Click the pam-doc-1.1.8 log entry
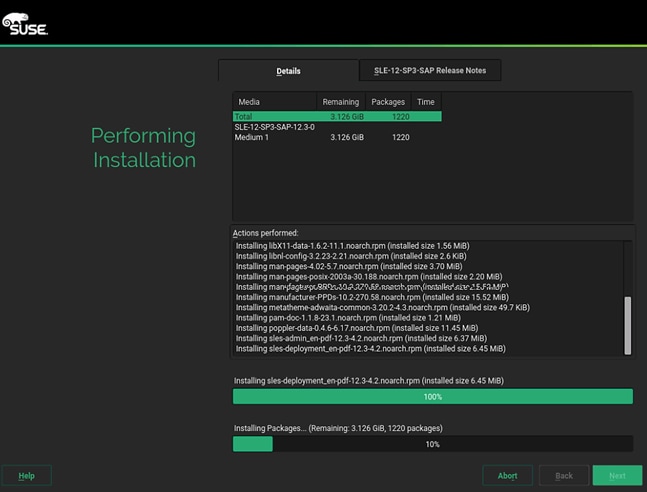This screenshot has width=647, height=492. pos(348,318)
